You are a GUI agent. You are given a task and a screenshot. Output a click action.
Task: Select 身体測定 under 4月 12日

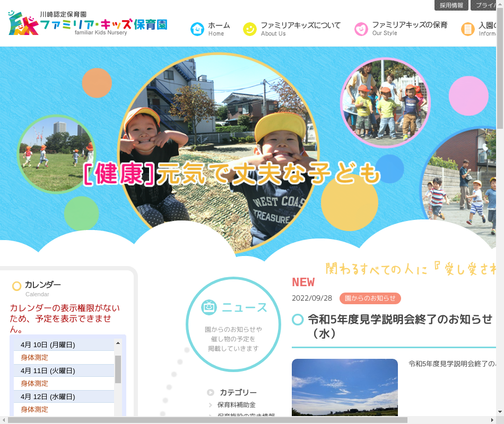pos(34,410)
